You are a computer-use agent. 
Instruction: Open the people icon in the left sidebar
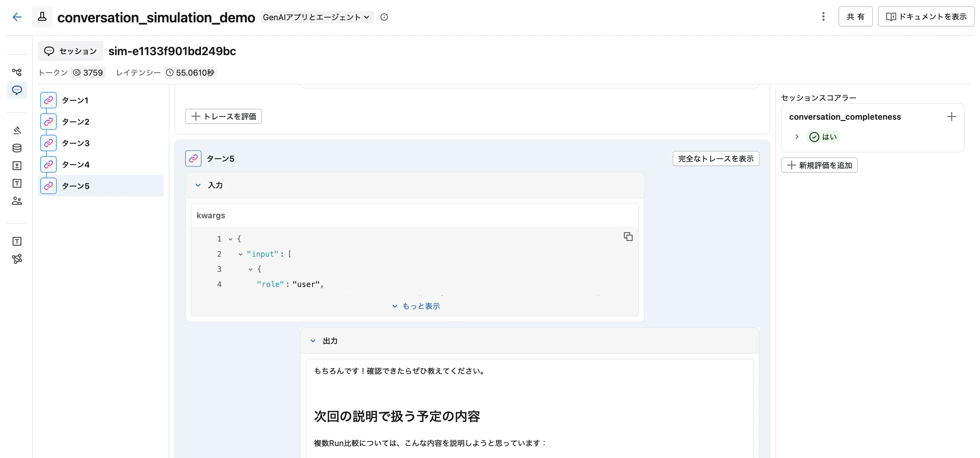17,201
